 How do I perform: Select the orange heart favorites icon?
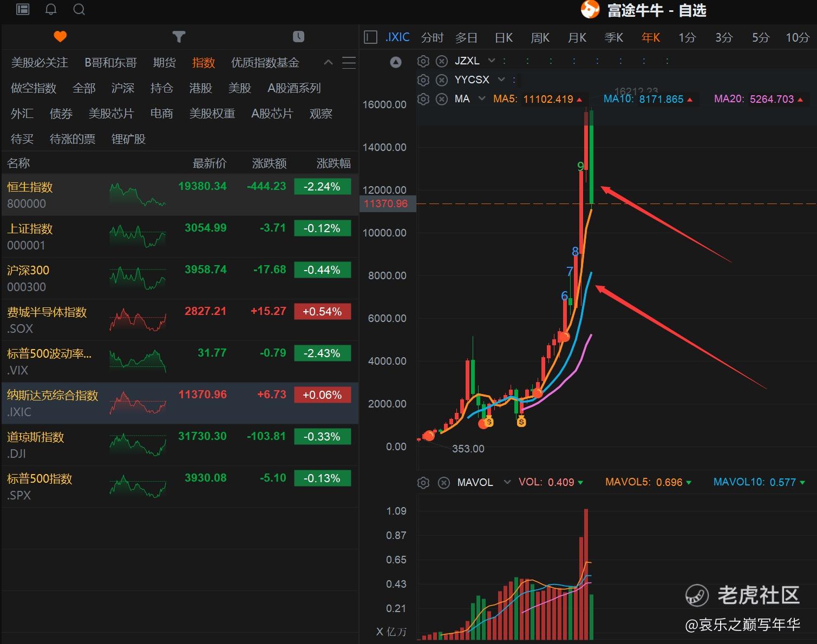pyautogui.click(x=60, y=37)
